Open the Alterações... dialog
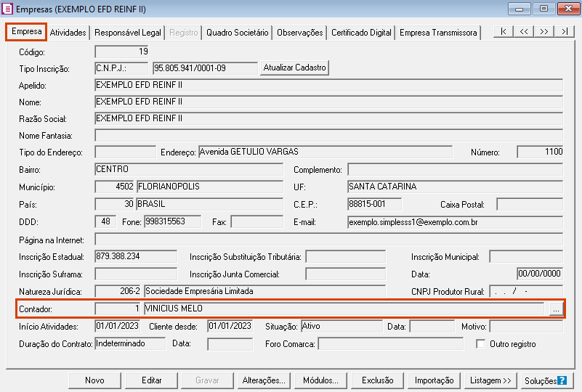 [264, 380]
